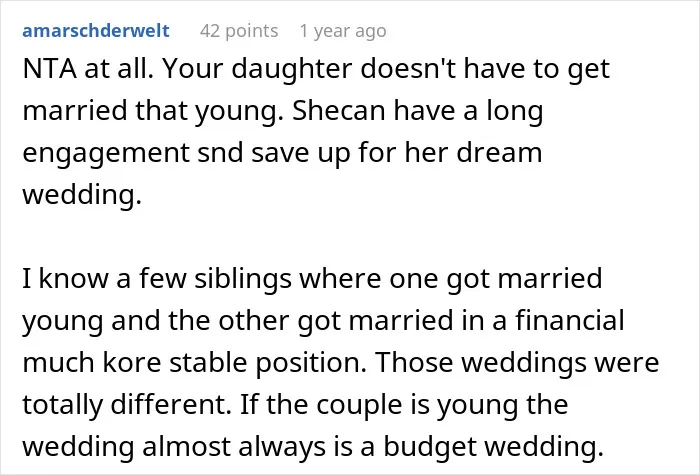
Task: Click 'wedding.' ending the first paragraph
Action: click(x=82, y=196)
